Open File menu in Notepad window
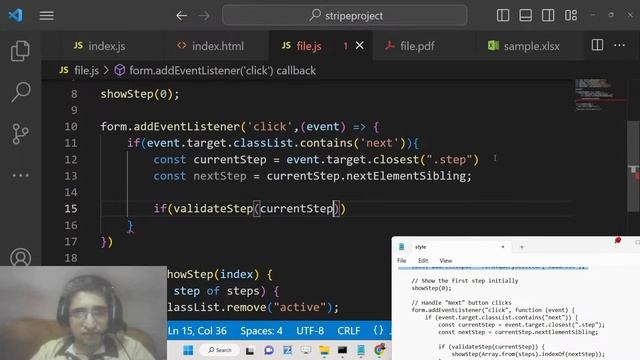 coord(402,260)
